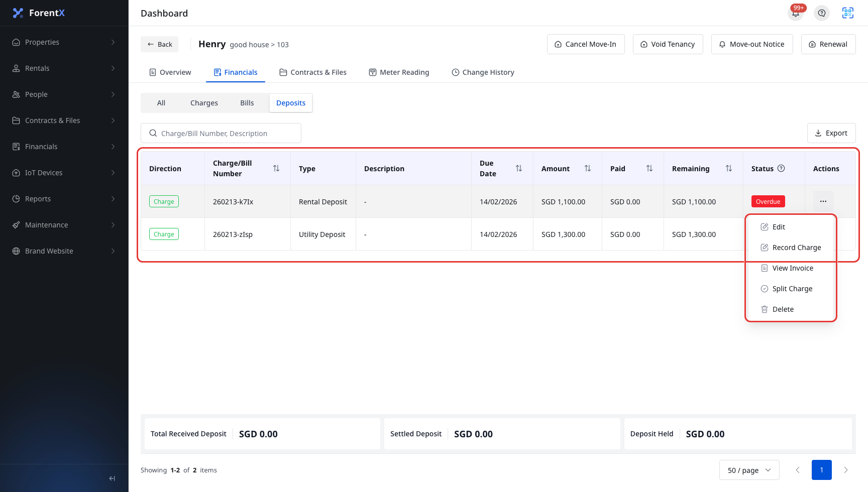Sort by Due Date column arrows
This screenshot has height=492, width=868.
519,168
